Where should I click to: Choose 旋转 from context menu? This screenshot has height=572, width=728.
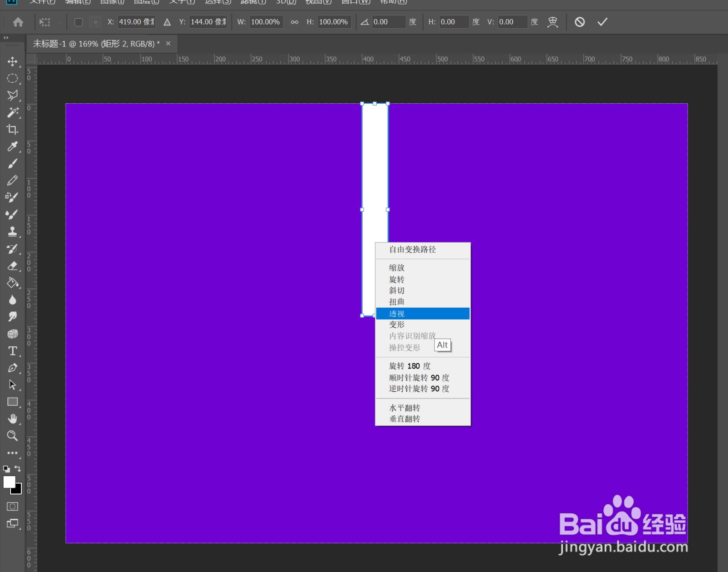(423, 279)
